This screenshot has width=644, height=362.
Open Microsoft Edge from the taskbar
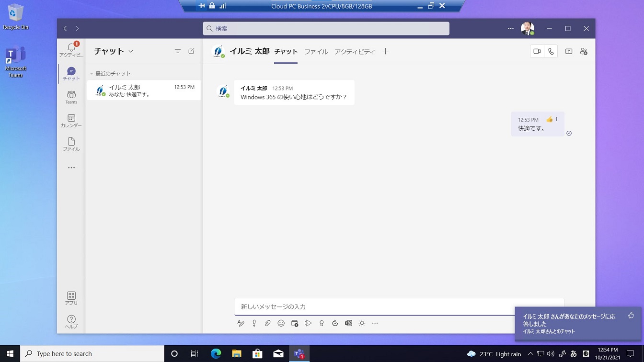click(216, 354)
